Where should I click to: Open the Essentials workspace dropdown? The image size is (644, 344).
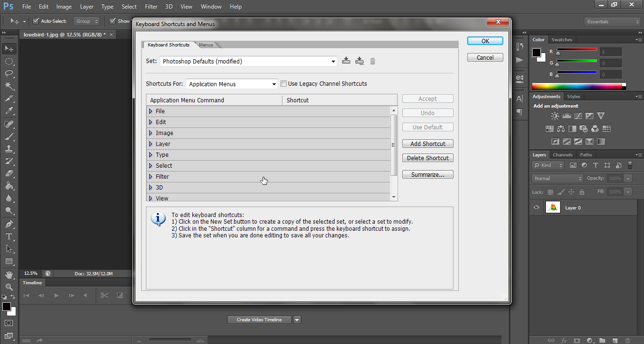click(x=612, y=21)
